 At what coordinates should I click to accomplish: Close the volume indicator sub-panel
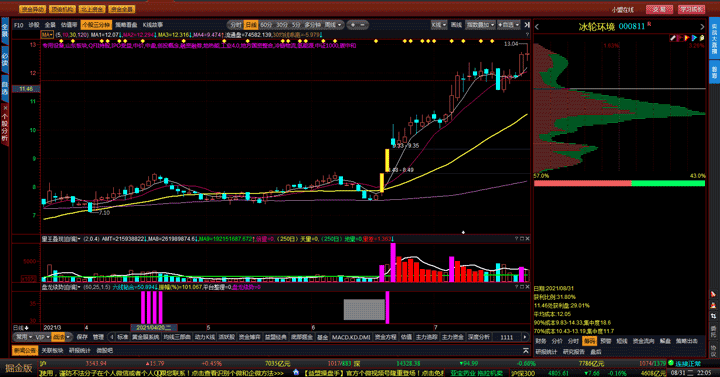[527, 239]
